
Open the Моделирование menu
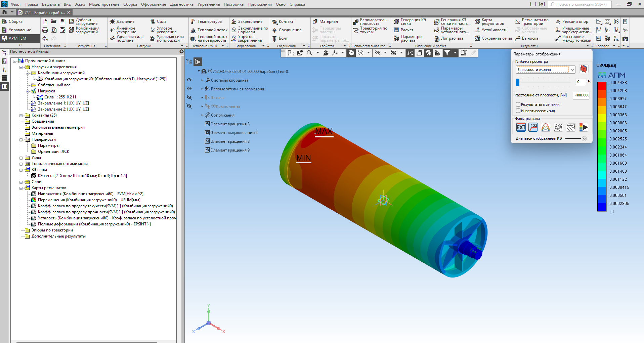coord(104,4)
